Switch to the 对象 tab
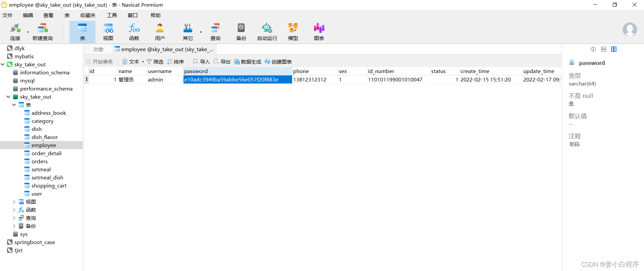This screenshot has width=644, height=271. [98, 49]
